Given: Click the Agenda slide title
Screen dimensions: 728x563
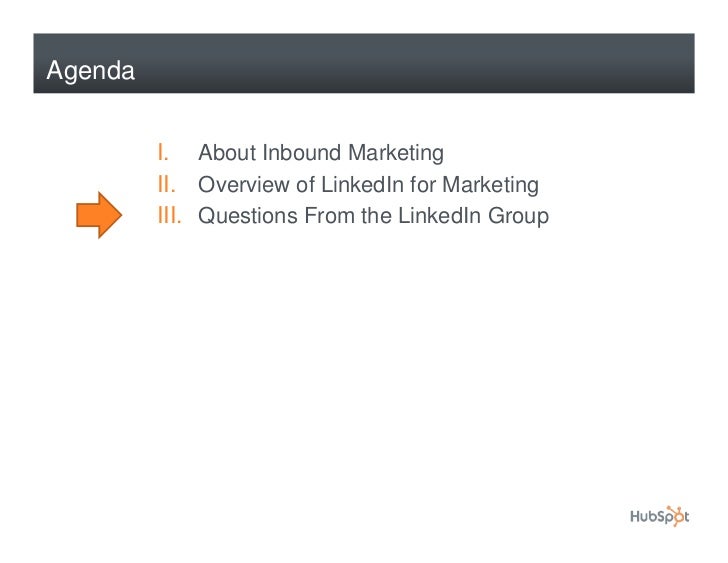Looking at the screenshot, I should 90,72.
